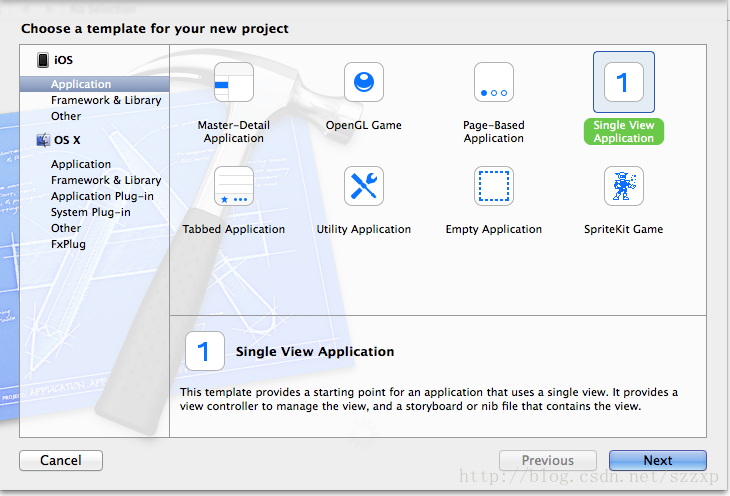
Task: Click the highlighted Single View Application label
Action: 624,132
